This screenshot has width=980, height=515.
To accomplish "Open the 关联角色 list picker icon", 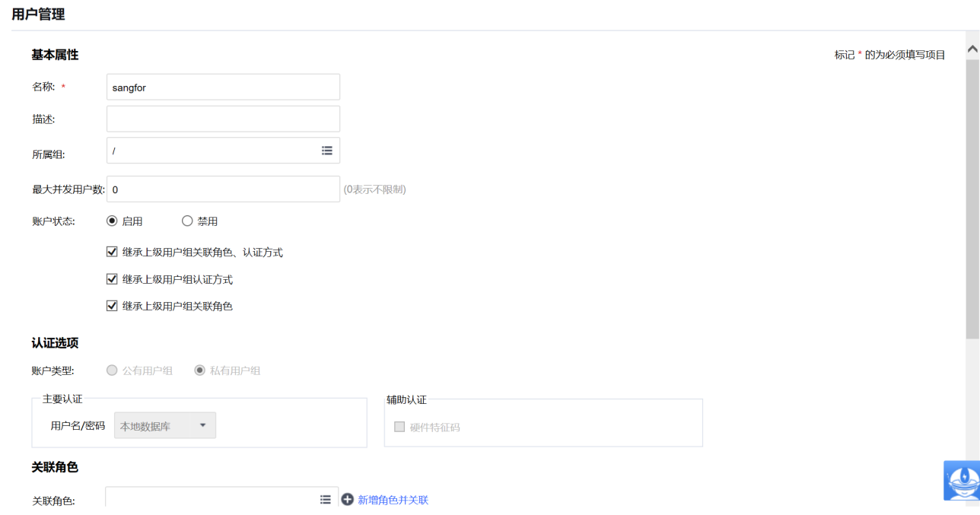I will [326, 500].
